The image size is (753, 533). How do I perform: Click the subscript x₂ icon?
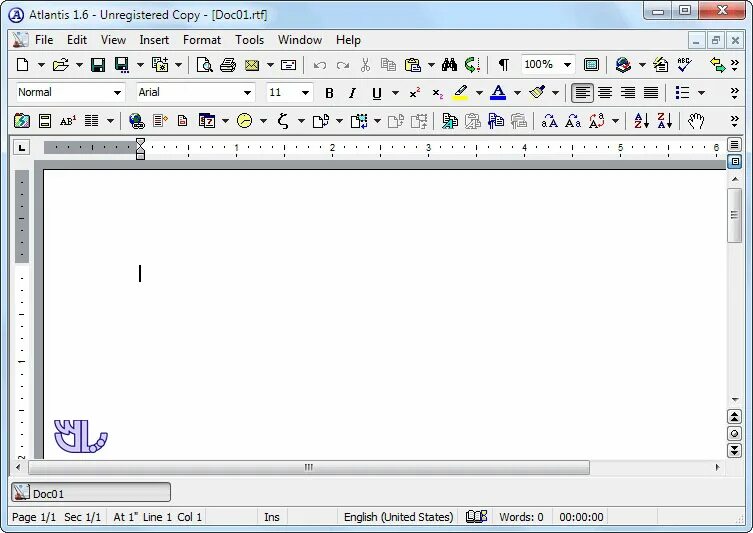click(x=437, y=93)
